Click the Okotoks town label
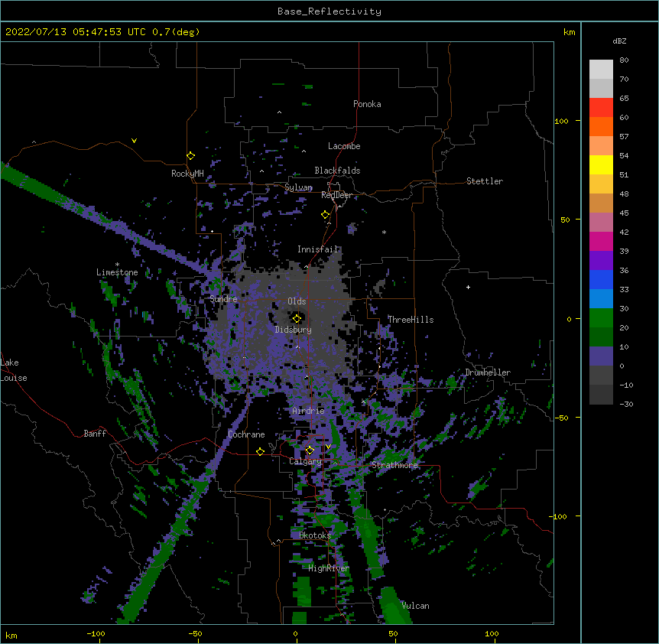 tap(315, 535)
